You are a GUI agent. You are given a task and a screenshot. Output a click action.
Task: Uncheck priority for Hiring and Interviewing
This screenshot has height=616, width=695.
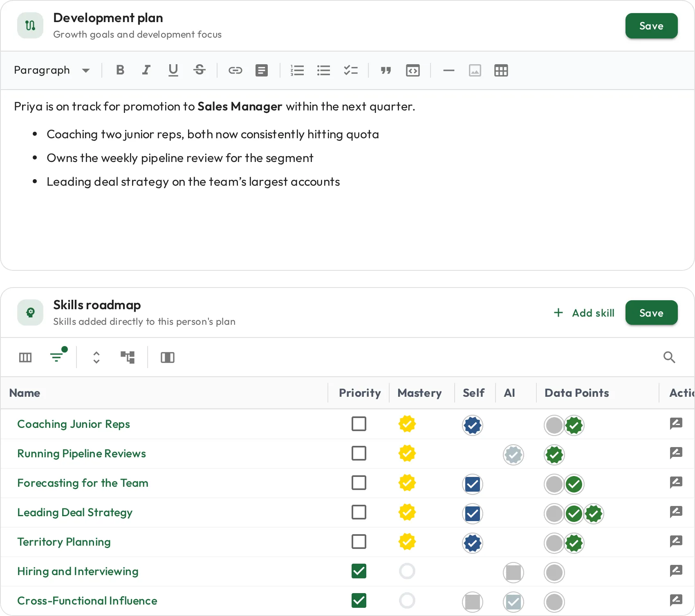pyautogui.click(x=359, y=571)
